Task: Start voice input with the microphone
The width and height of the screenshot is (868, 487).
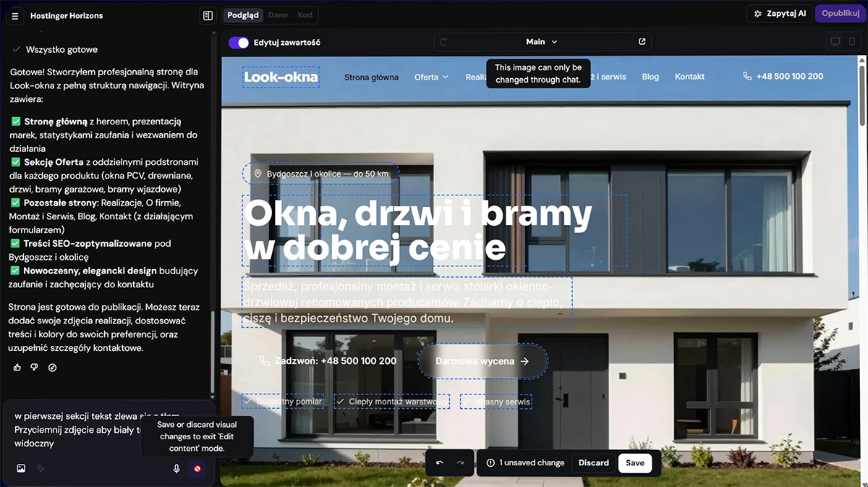Action: point(176,469)
